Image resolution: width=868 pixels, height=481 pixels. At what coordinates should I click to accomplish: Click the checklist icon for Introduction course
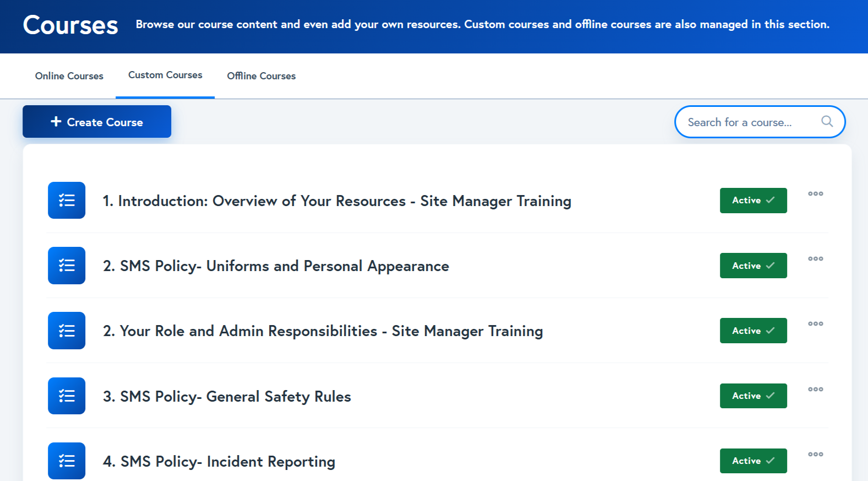pos(67,200)
